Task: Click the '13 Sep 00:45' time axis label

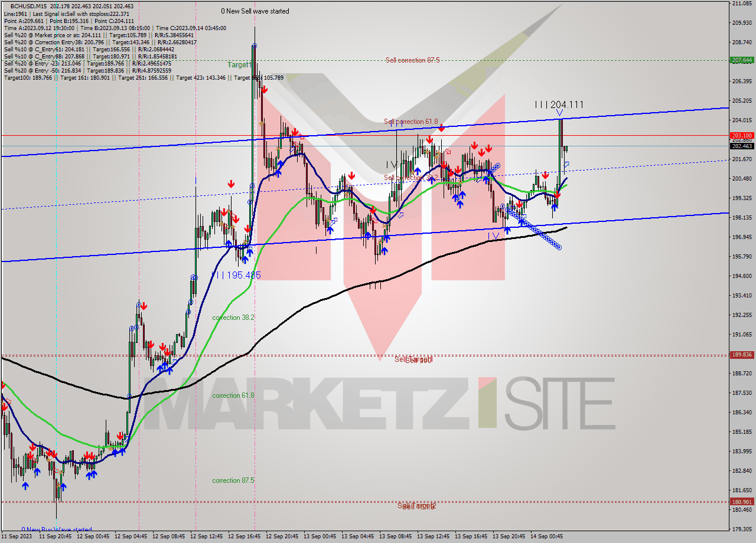Action: tap(320, 537)
